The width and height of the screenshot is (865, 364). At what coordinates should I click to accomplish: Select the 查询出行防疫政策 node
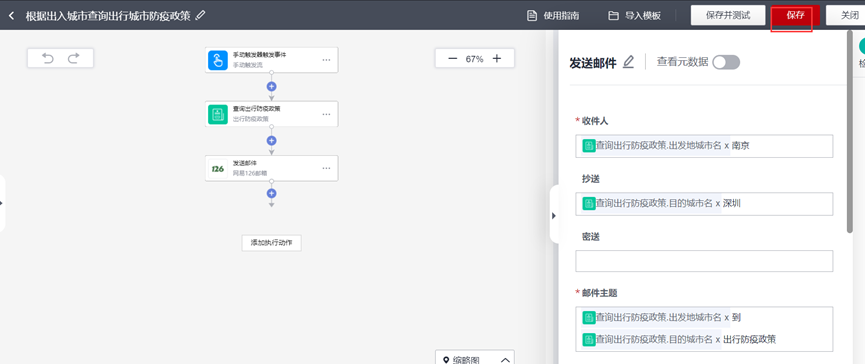click(x=271, y=114)
